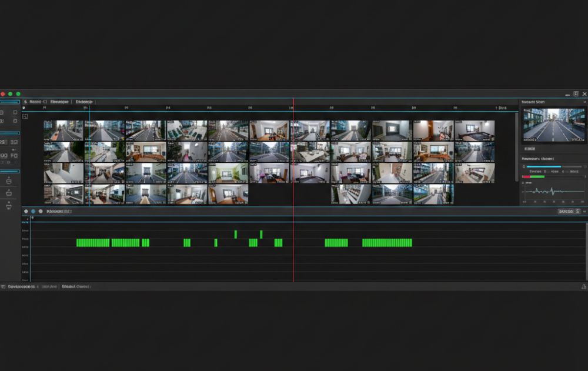Click the small icon at the status bar's left end
The height and width of the screenshot is (371, 588).
3,286
